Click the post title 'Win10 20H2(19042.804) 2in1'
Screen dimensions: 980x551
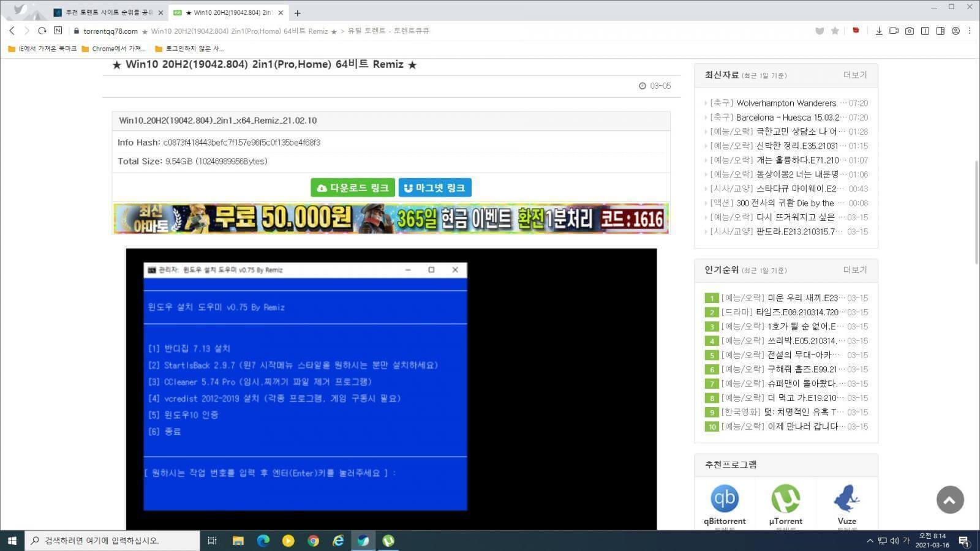click(x=264, y=64)
